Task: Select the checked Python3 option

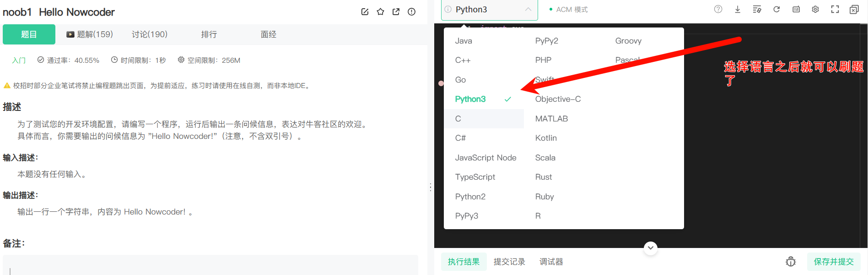Action: 484,99
